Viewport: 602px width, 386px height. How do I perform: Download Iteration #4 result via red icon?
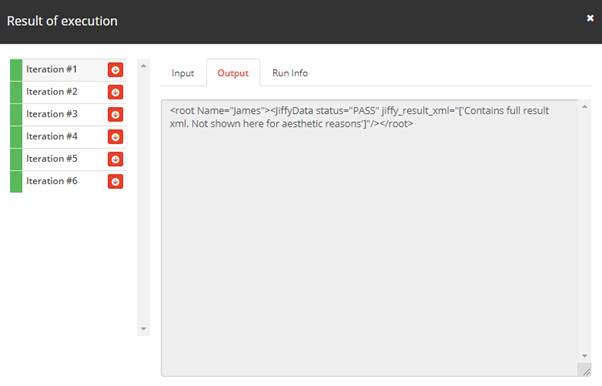pos(115,137)
